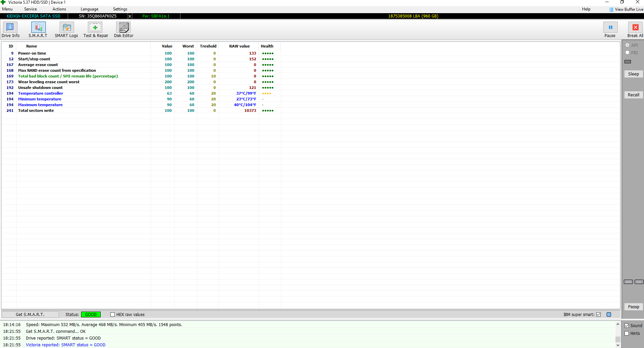Enable the Hints checkbox
The image size is (644, 348).
(x=627, y=334)
